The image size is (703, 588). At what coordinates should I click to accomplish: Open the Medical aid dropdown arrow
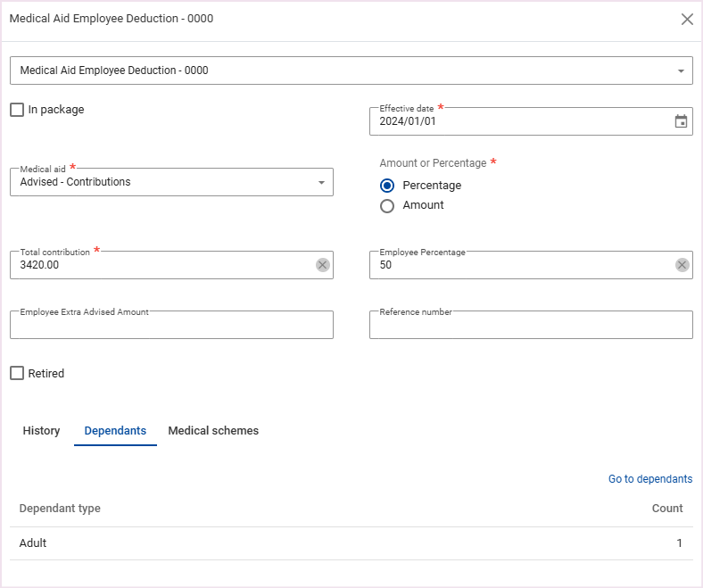pos(321,182)
